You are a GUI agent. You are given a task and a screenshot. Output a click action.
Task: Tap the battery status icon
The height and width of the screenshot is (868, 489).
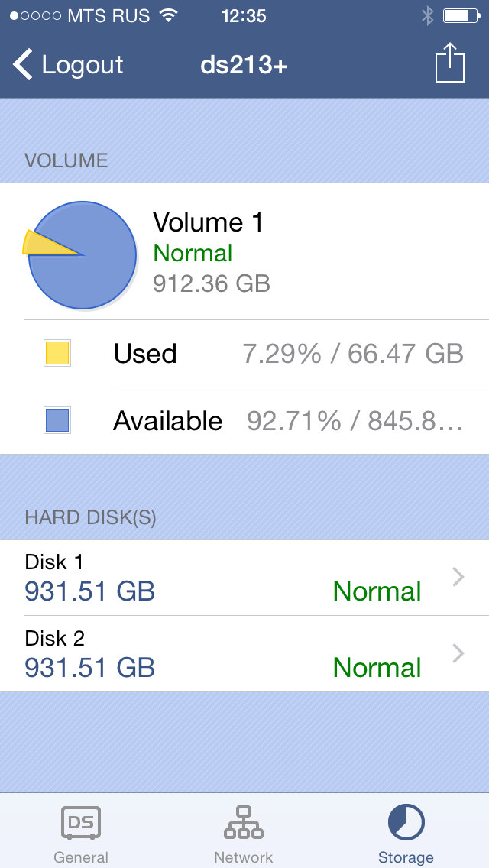pos(460,15)
